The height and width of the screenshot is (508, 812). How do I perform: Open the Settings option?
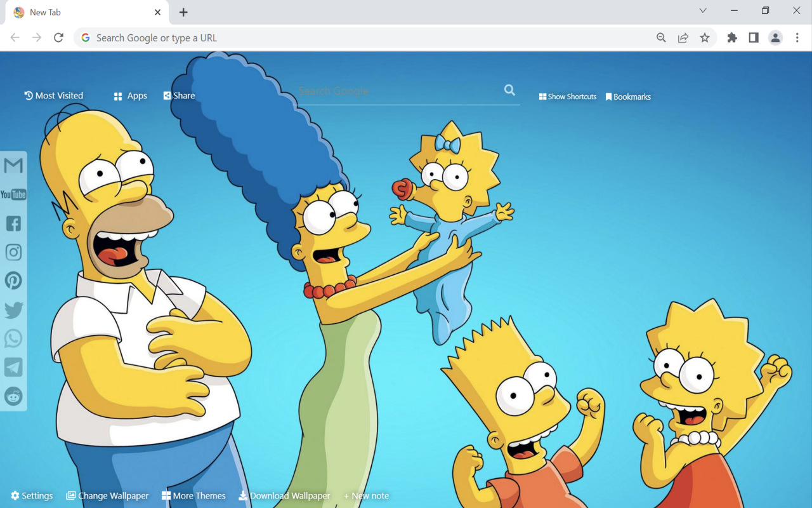click(x=32, y=496)
